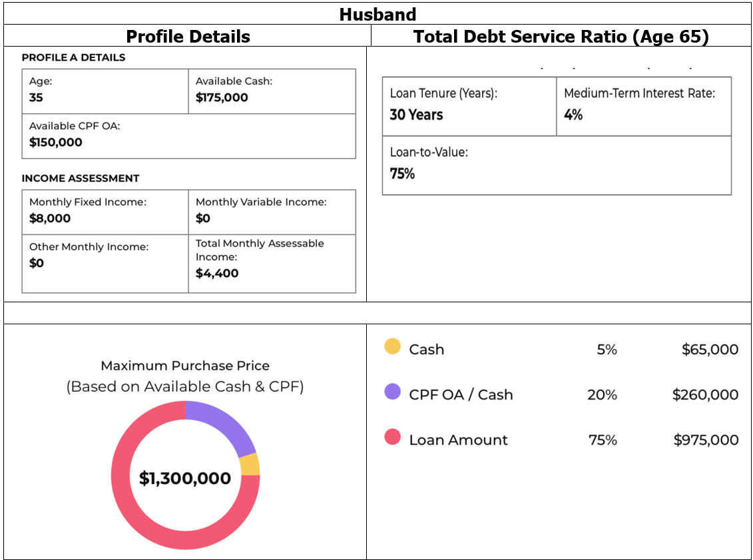Click the Age field showing 35
Image resolution: width=753 pixels, height=560 pixels.
tap(105, 91)
